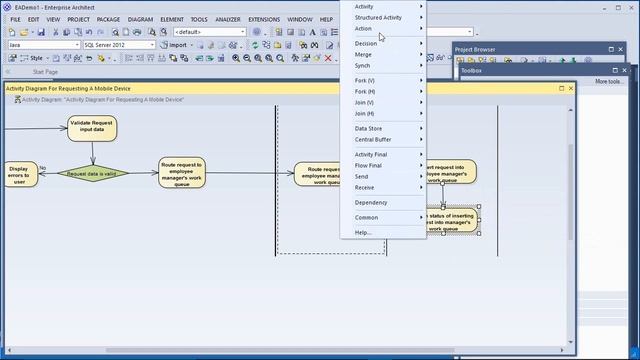
Task: Click the Zoom In magnifier icon
Action: click(236, 58)
